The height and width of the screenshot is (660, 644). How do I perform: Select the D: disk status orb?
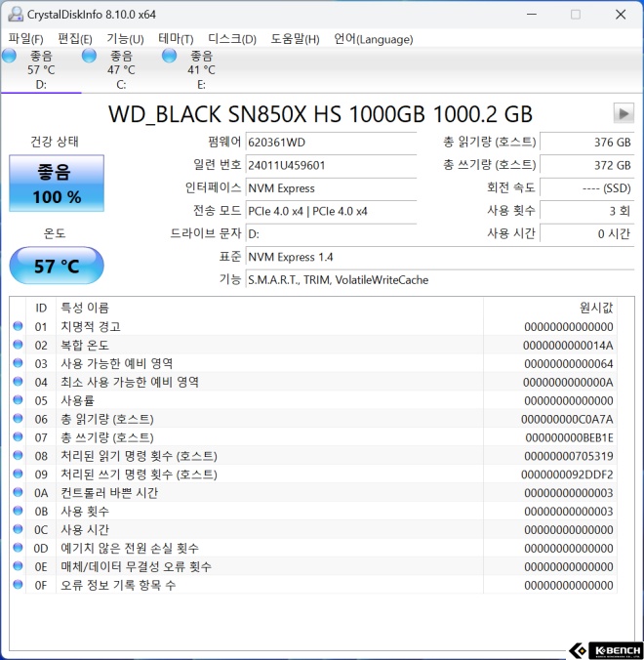click(x=9, y=56)
